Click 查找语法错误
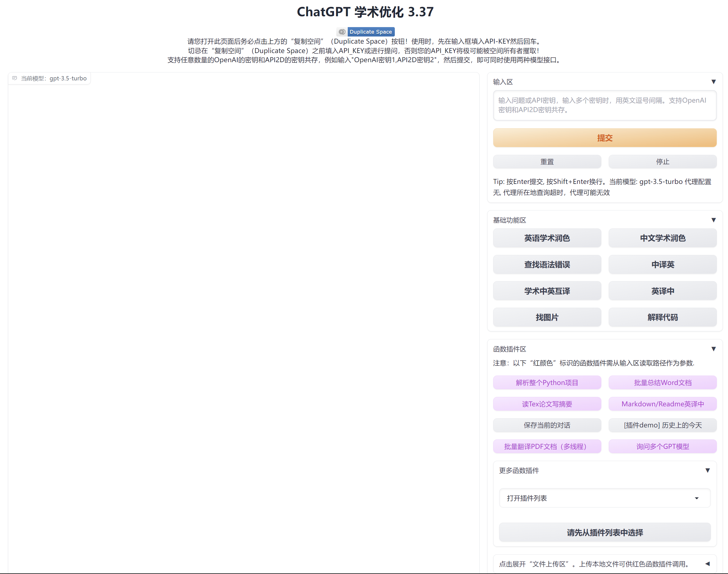Screen dimensions: 728x574 [x=547, y=265]
